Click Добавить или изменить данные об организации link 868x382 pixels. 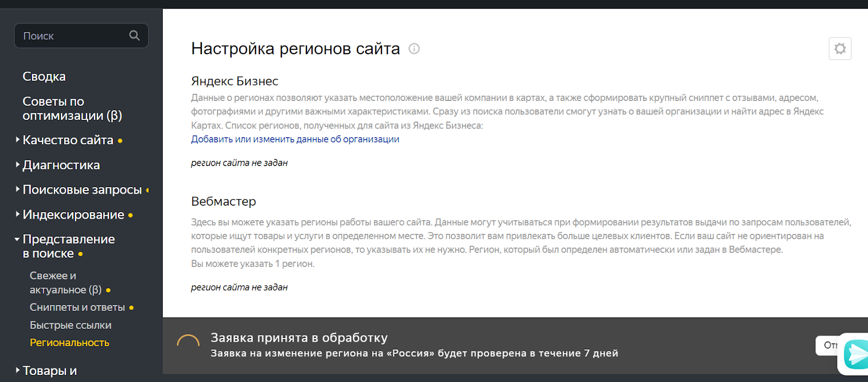click(295, 139)
